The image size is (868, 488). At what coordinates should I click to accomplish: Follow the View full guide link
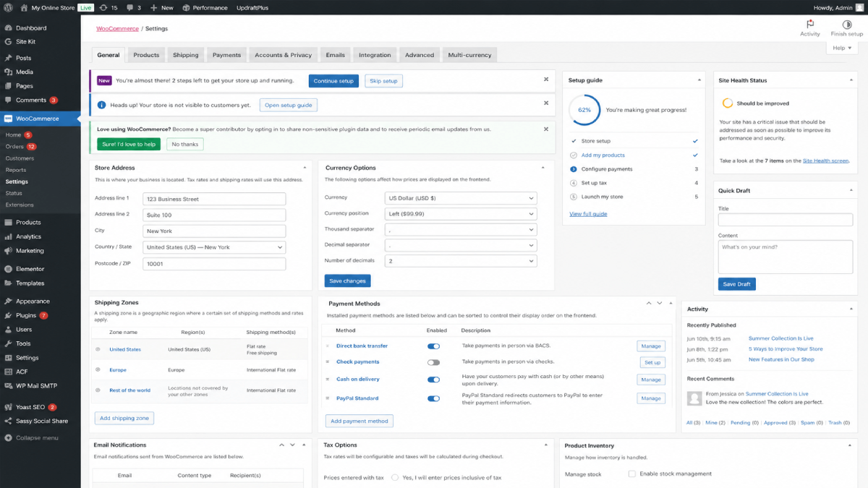[x=588, y=214]
